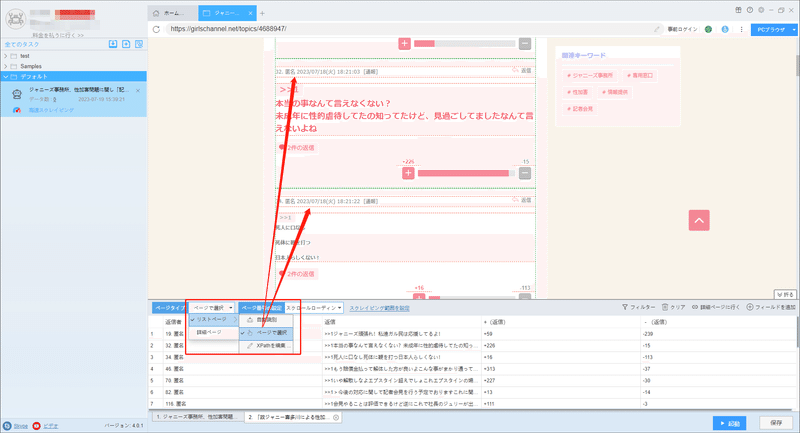Click table cell with value -239
800x433 pixels.
[x=718, y=334]
